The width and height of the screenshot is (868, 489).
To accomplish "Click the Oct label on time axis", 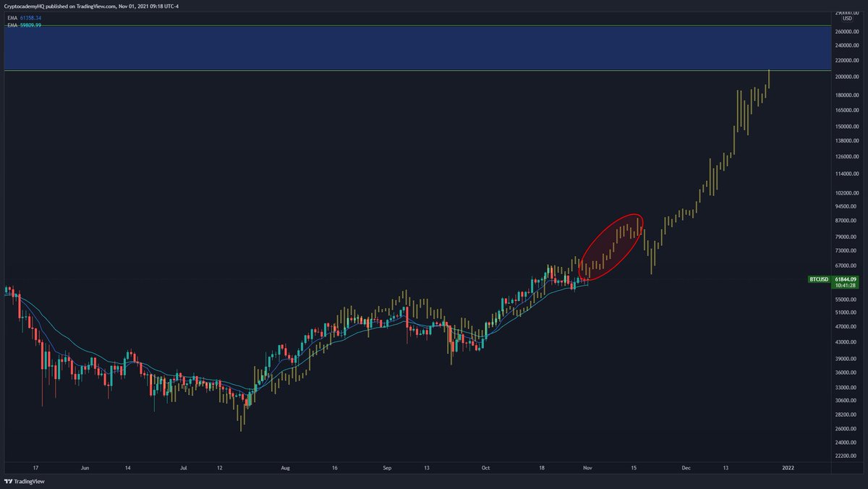I will (485, 468).
